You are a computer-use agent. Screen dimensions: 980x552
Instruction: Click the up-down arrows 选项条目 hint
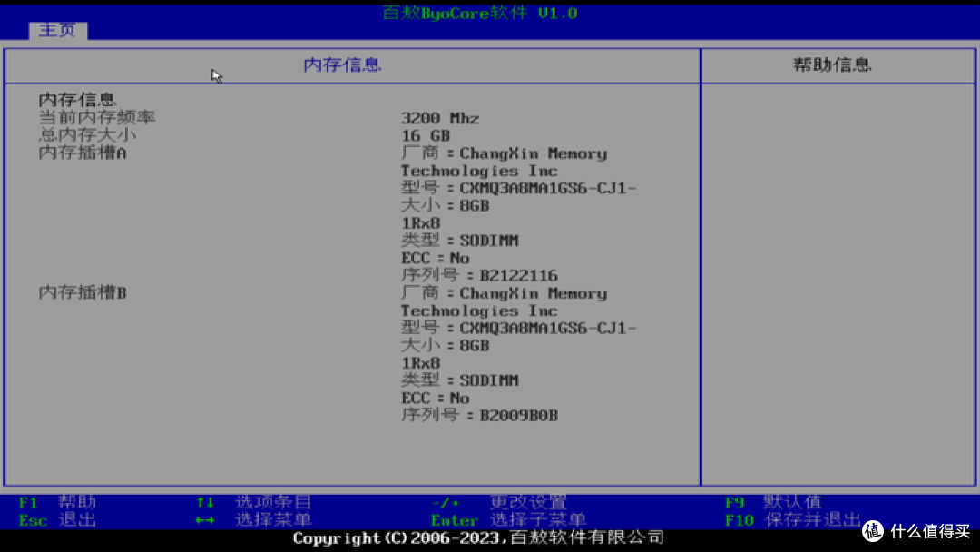[254, 502]
